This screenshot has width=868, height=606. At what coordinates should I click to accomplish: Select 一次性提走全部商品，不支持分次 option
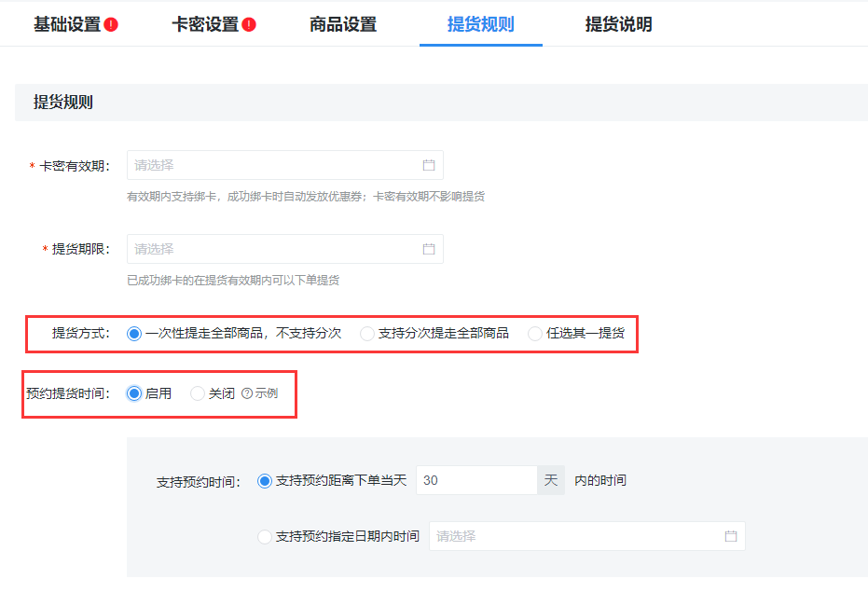click(x=132, y=334)
